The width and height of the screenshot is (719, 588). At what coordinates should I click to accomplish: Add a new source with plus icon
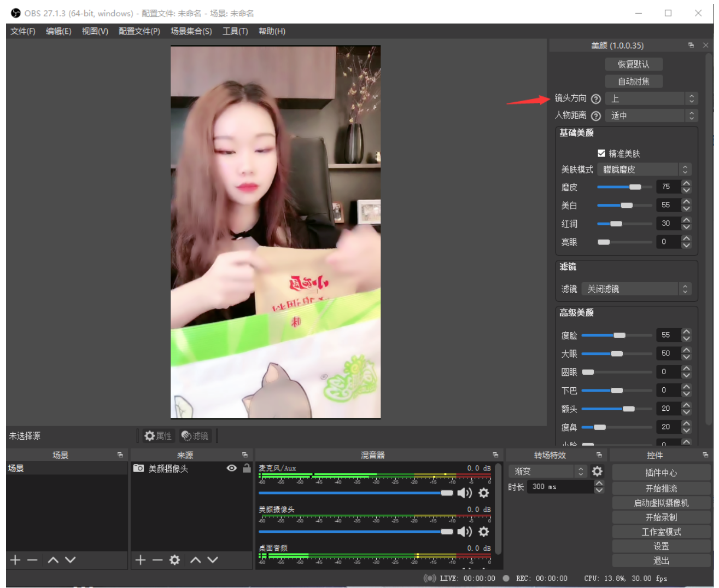click(141, 560)
